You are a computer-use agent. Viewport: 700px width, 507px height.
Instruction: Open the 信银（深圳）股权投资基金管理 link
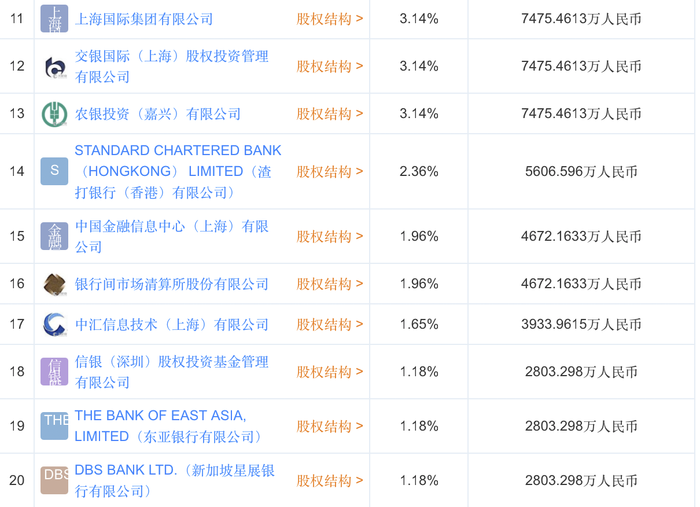click(171, 372)
